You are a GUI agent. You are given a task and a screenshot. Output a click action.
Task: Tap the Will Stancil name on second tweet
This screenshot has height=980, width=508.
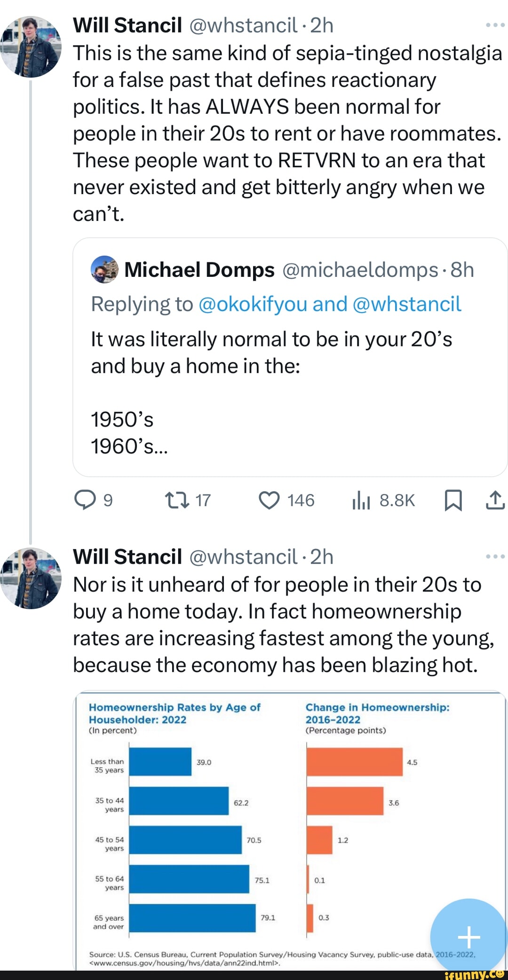point(127,557)
